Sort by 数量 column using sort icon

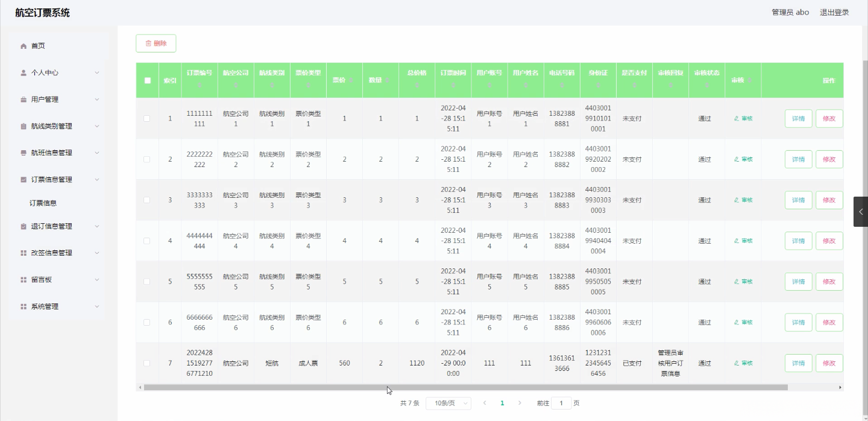click(x=387, y=80)
